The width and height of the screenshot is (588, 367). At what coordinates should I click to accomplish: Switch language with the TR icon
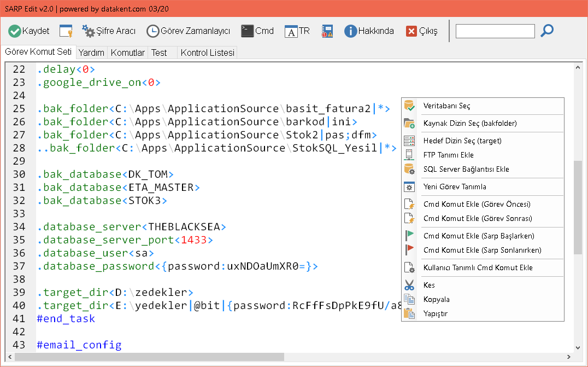(297, 31)
